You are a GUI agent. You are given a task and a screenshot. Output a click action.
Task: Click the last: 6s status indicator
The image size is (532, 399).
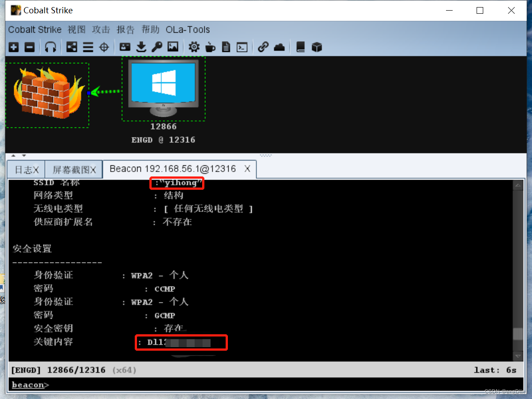(495, 370)
